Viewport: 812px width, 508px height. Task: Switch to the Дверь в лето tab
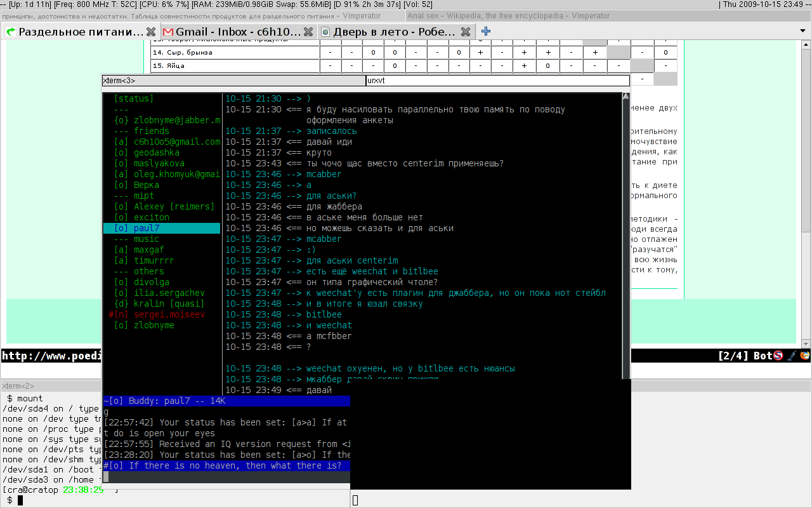pyautogui.click(x=393, y=32)
